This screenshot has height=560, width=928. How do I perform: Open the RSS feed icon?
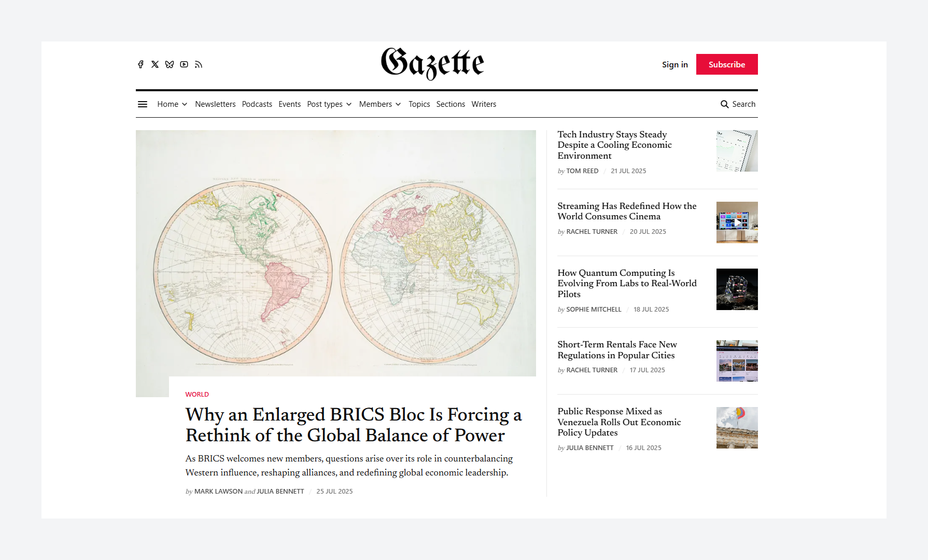[x=199, y=64]
